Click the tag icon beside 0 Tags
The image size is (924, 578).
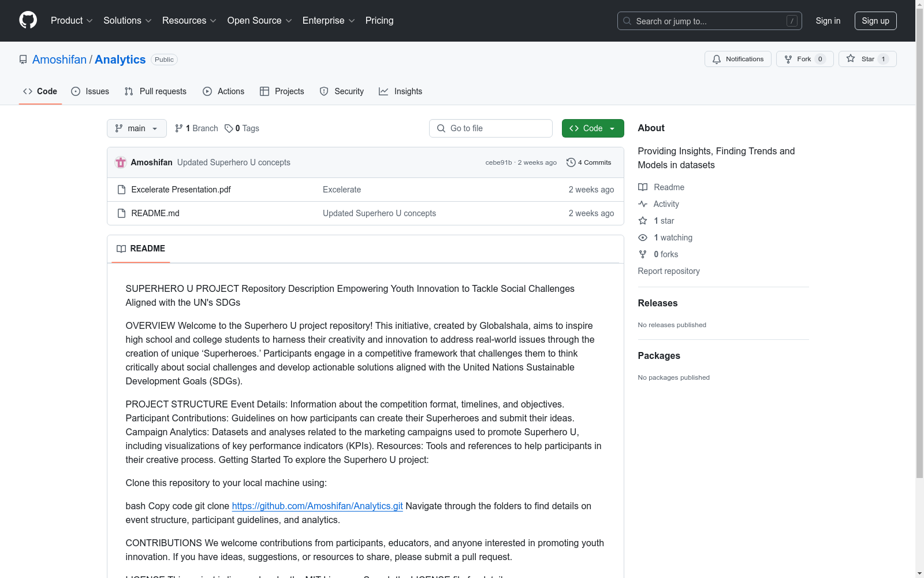point(229,128)
